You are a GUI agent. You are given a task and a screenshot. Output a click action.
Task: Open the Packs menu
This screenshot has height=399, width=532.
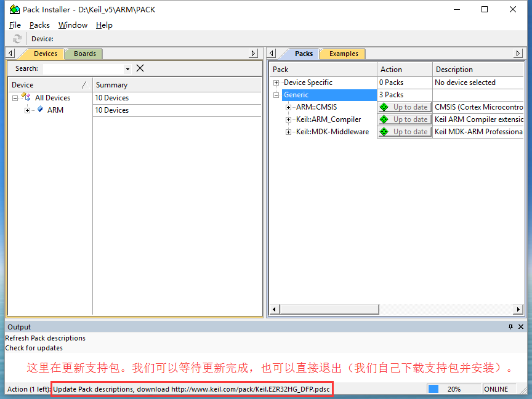click(39, 25)
